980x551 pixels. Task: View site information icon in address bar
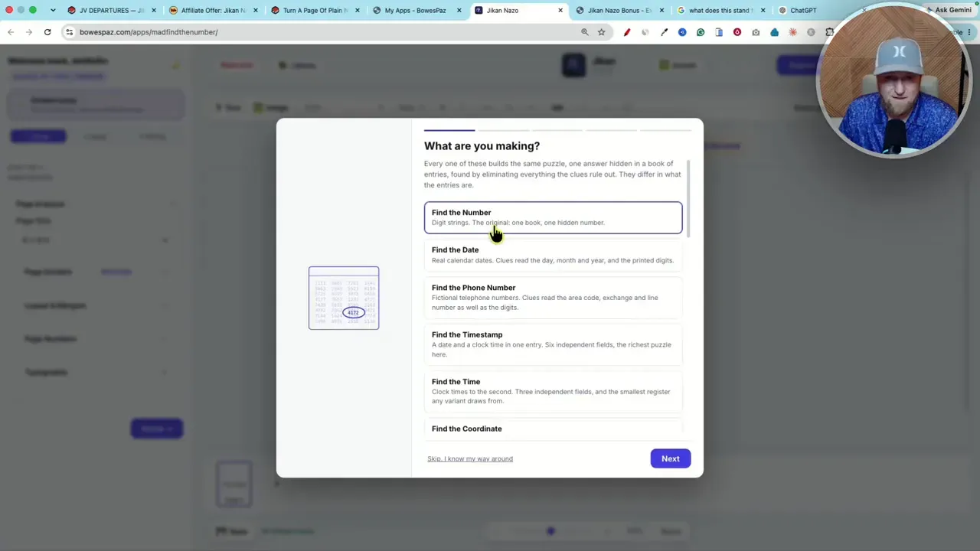(69, 32)
